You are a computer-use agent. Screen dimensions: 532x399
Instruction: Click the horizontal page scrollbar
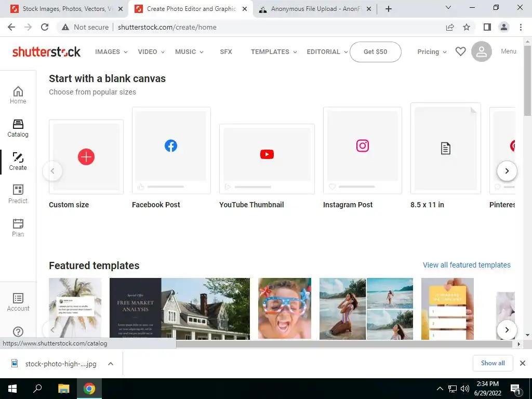click(x=344, y=344)
